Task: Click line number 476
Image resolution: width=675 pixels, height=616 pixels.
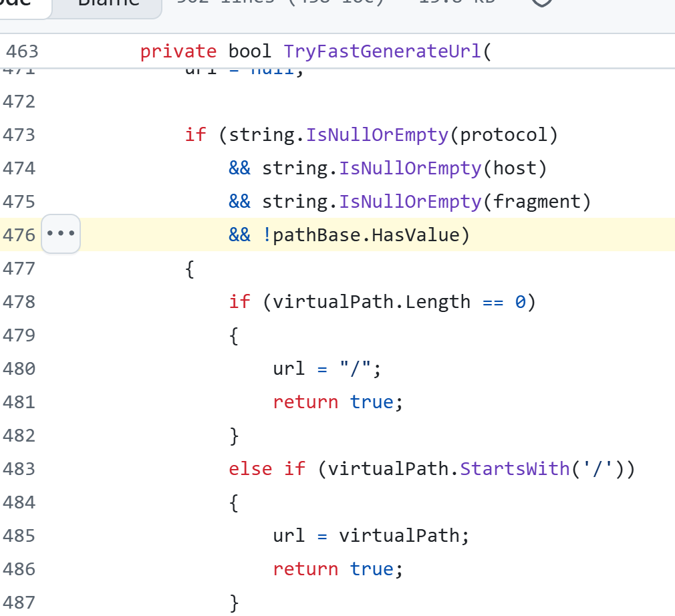Action: click(x=19, y=235)
